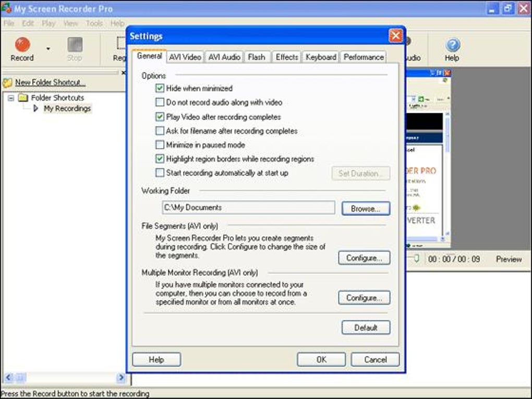Open the Edit menu

coord(28,23)
